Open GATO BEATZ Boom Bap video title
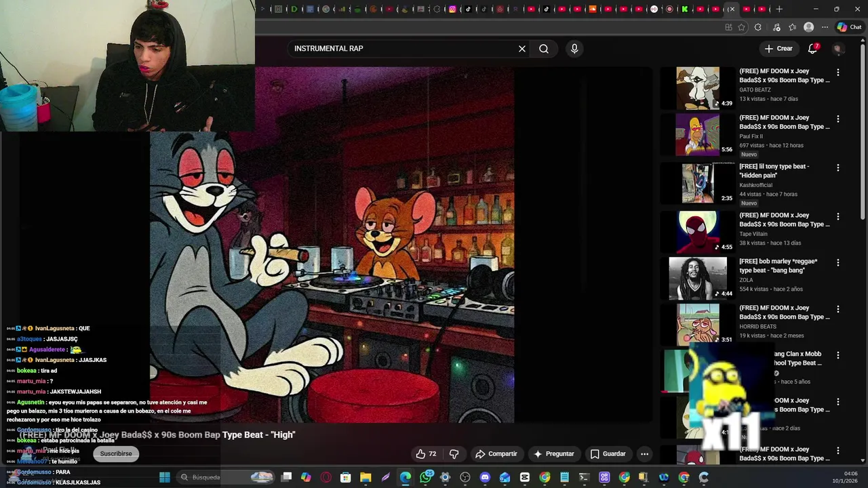The height and width of the screenshot is (488, 868). [x=784, y=75]
